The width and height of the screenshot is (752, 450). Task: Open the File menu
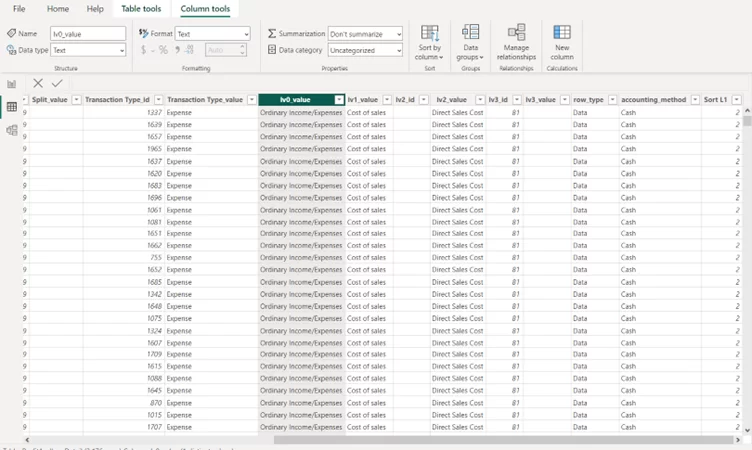pyautogui.click(x=19, y=9)
